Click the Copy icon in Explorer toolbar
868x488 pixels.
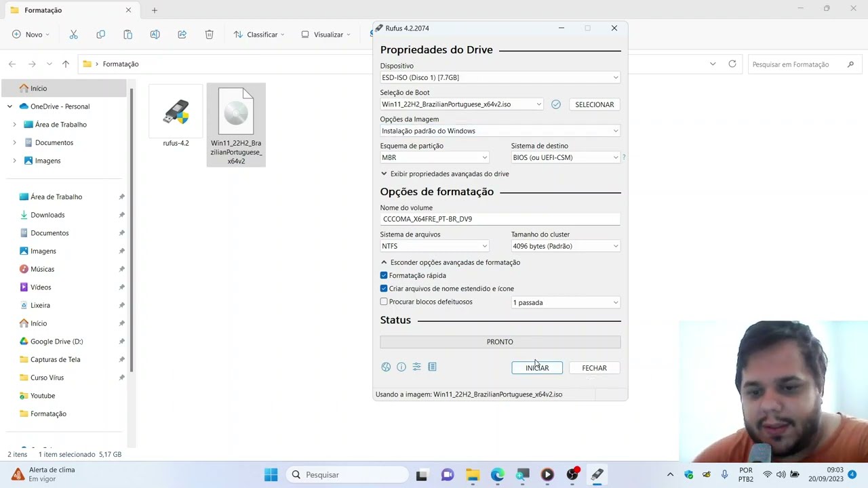click(x=100, y=35)
